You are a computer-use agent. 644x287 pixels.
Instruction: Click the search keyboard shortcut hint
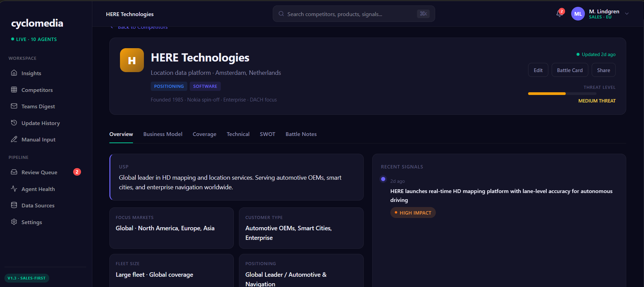point(423,14)
